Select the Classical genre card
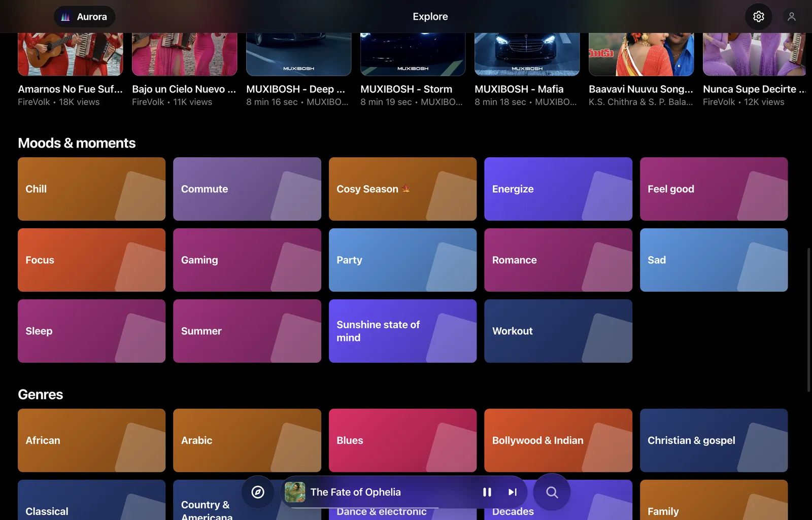 click(x=91, y=500)
